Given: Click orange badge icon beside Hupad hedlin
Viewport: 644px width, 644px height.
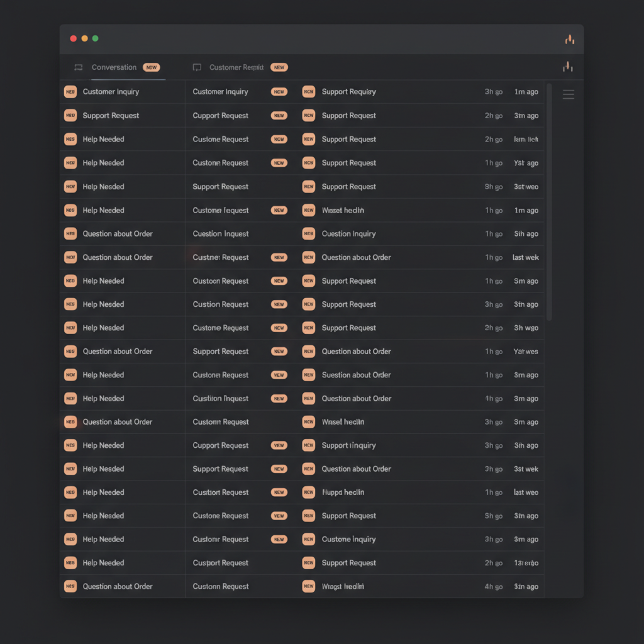Looking at the screenshot, I should [x=308, y=492].
